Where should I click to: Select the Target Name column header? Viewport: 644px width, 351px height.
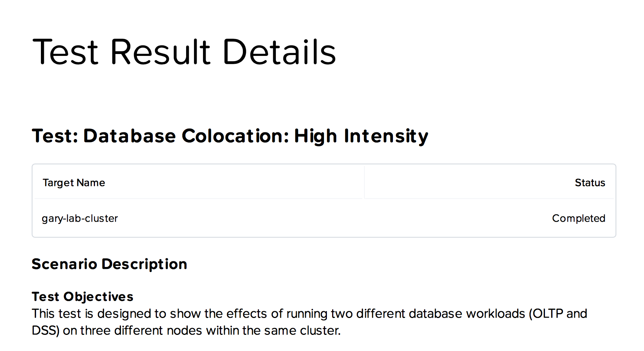74,183
